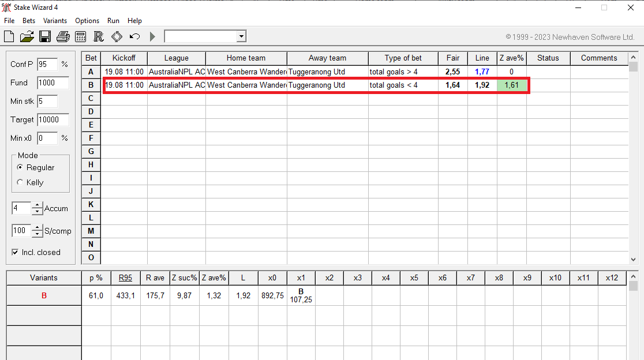Open the Run menu
The height and width of the screenshot is (360, 644).
(x=113, y=21)
